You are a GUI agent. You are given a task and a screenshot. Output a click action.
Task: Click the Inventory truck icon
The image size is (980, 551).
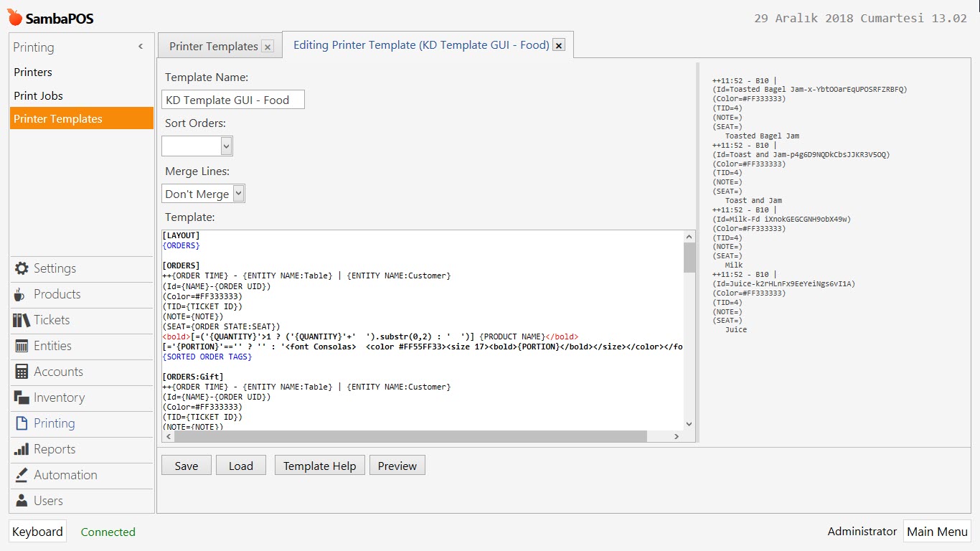click(x=22, y=397)
